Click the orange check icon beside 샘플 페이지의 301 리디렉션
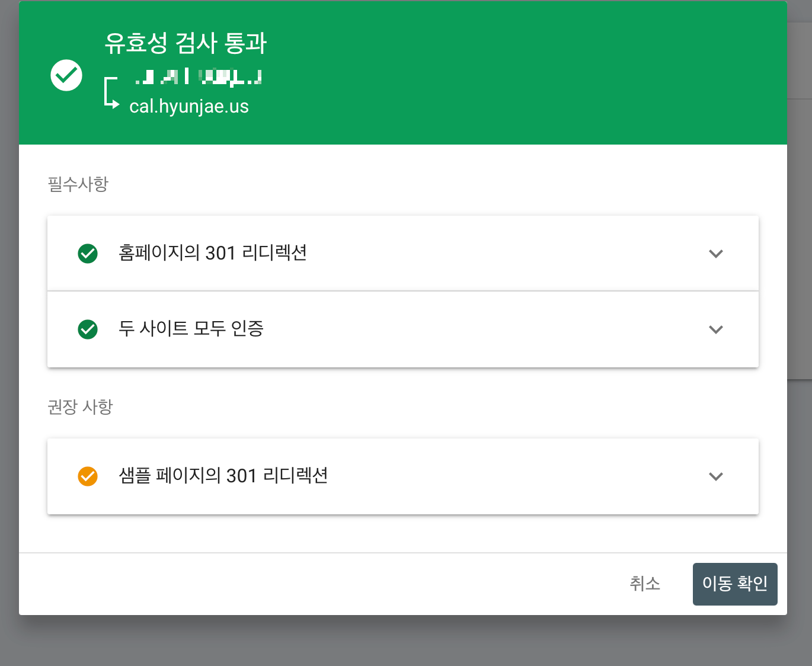The height and width of the screenshot is (666, 812). point(88,476)
